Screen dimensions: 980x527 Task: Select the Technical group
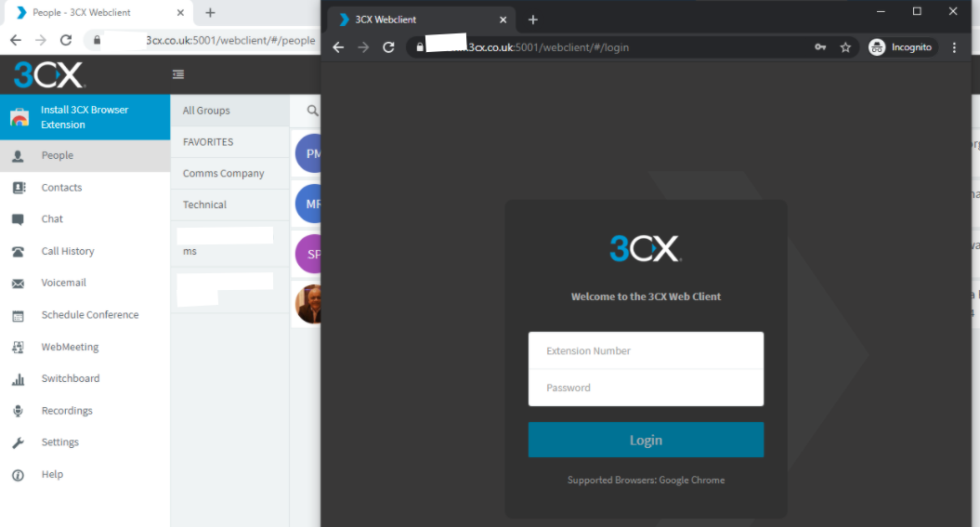tap(230, 204)
